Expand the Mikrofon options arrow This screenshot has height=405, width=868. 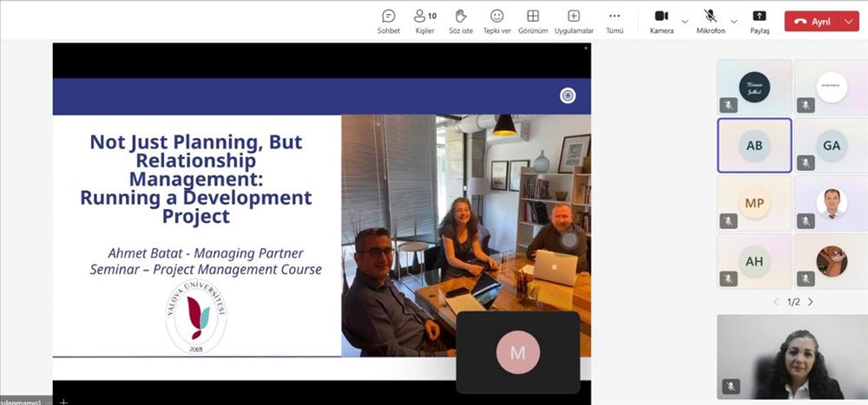pos(734,22)
